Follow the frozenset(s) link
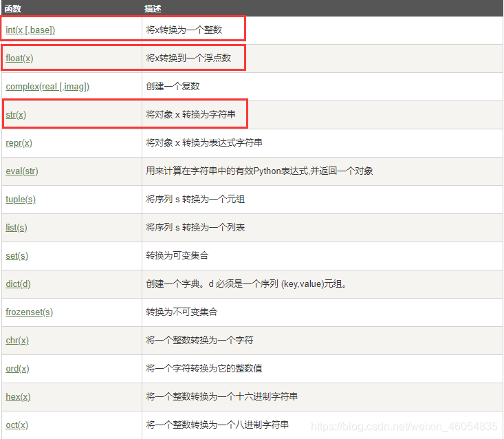504x439 pixels. pyautogui.click(x=30, y=312)
